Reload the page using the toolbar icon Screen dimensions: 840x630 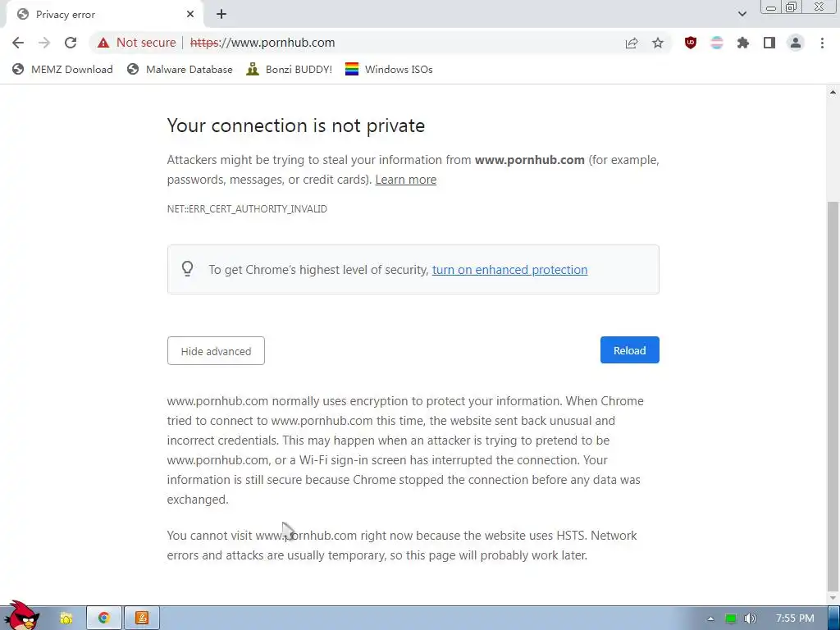[x=71, y=43]
